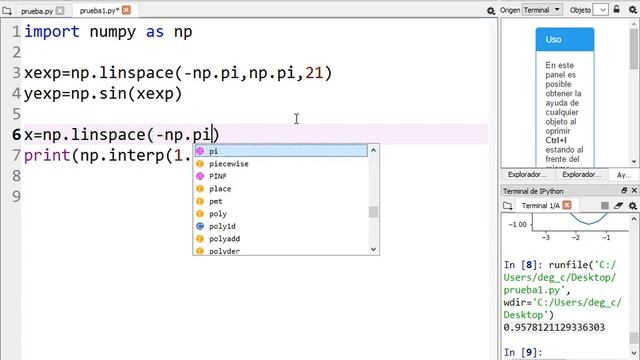Image resolution: width=640 pixels, height=360 pixels.
Task: Click the 'Terminal de IPython' pane title
Action: point(533,191)
